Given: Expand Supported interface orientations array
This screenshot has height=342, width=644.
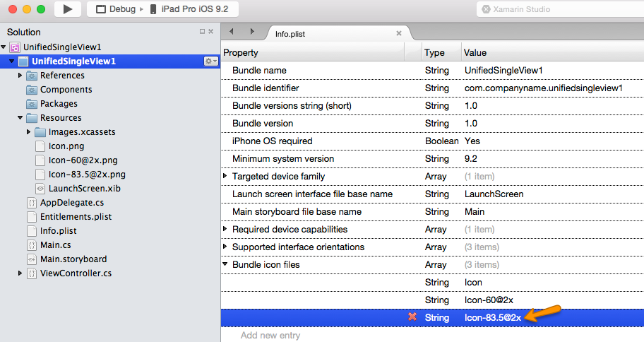Looking at the screenshot, I should (225, 246).
